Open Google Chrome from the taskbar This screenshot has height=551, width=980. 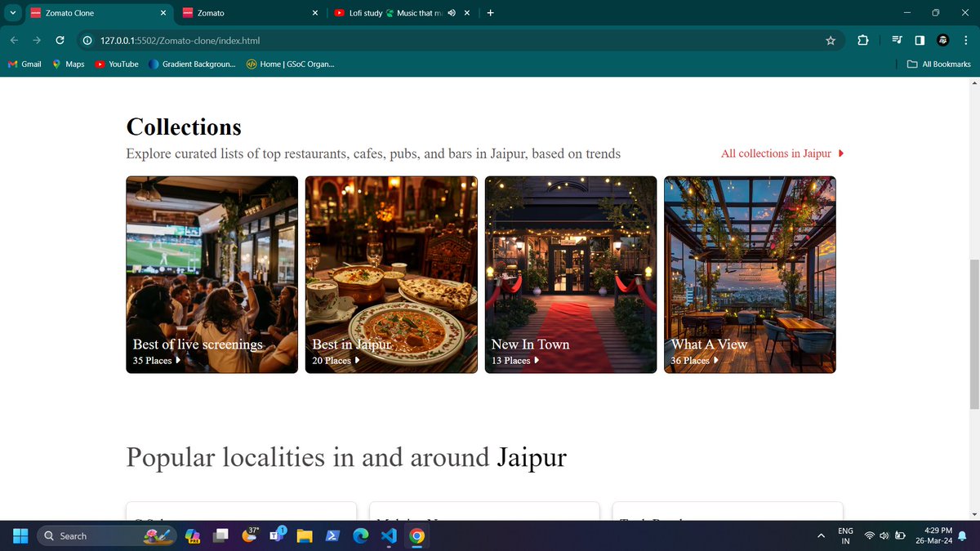[x=416, y=535]
